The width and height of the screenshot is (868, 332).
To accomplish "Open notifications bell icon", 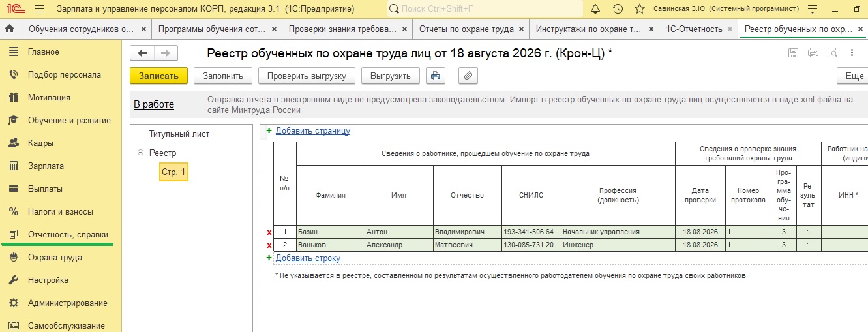I will click(595, 9).
